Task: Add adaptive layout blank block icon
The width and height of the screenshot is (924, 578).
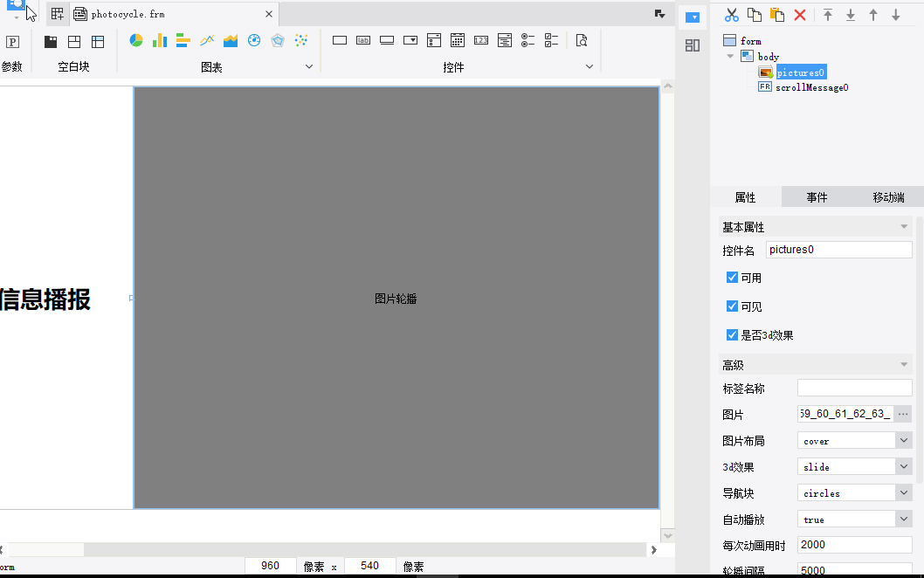Action: tap(74, 41)
